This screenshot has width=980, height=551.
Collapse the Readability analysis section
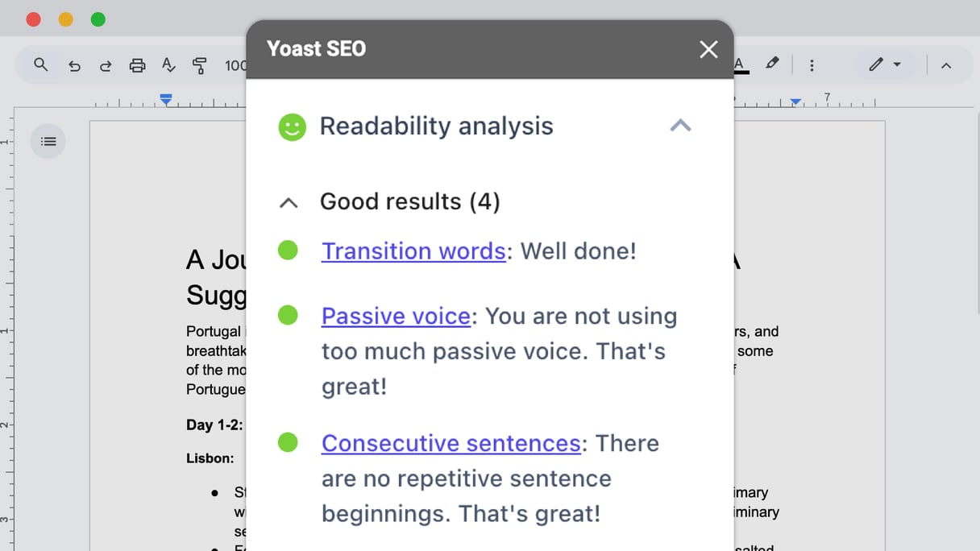pyautogui.click(x=681, y=126)
